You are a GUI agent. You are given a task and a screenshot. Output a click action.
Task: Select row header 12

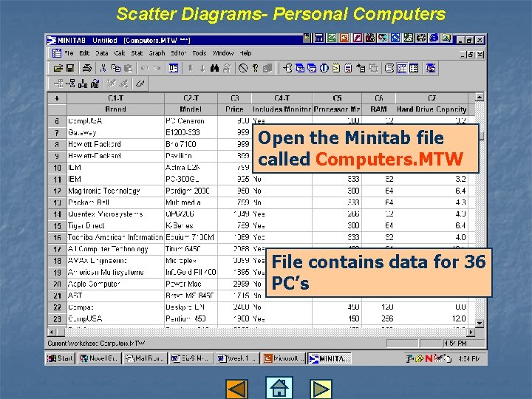point(57,191)
